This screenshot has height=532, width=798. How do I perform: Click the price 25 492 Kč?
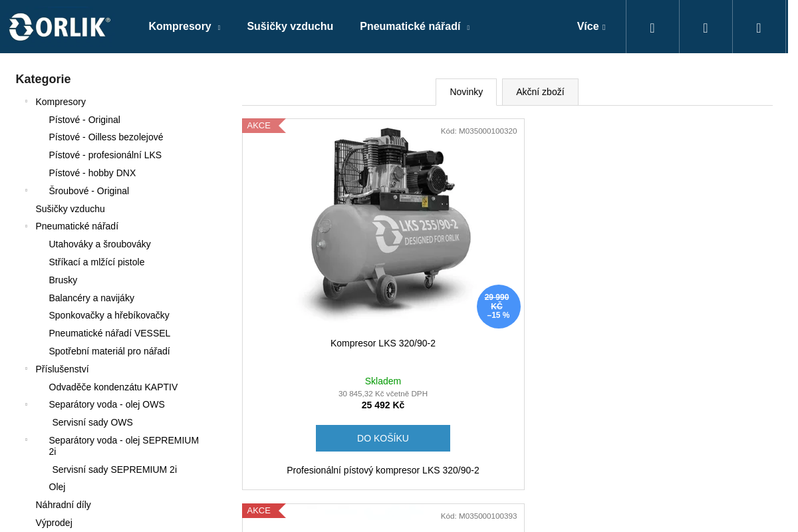click(383, 405)
